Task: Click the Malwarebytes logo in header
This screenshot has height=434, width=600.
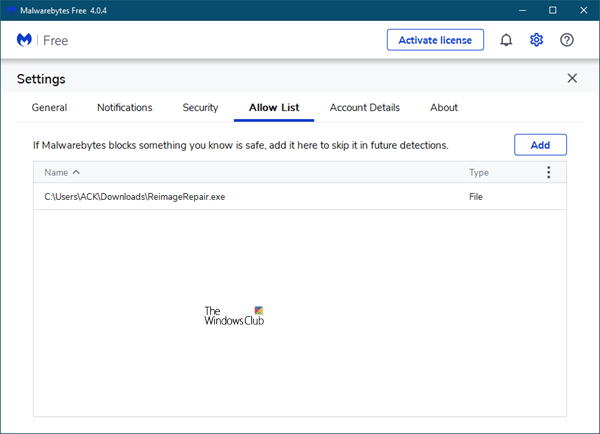Action: 24,40
